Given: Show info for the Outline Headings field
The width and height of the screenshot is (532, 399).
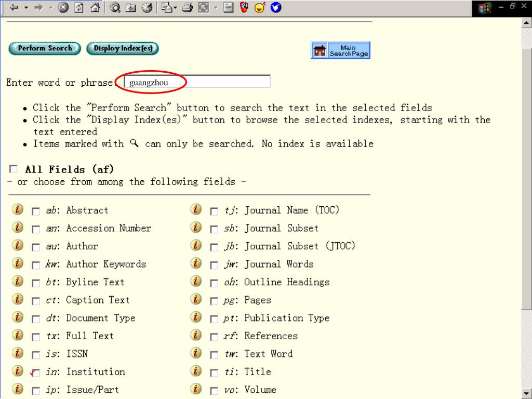Looking at the screenshot, I should (196, 281).
